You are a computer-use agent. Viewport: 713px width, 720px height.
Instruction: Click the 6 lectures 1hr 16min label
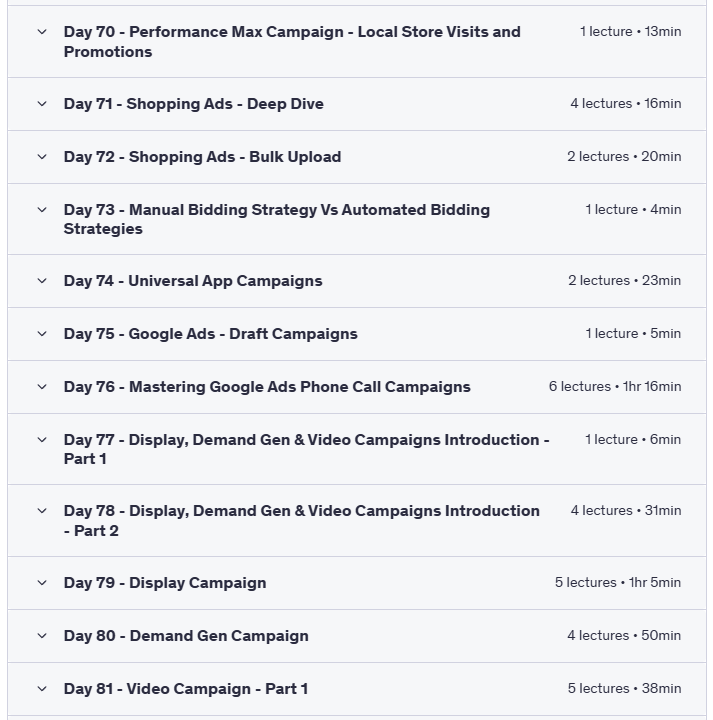[614, 387]
